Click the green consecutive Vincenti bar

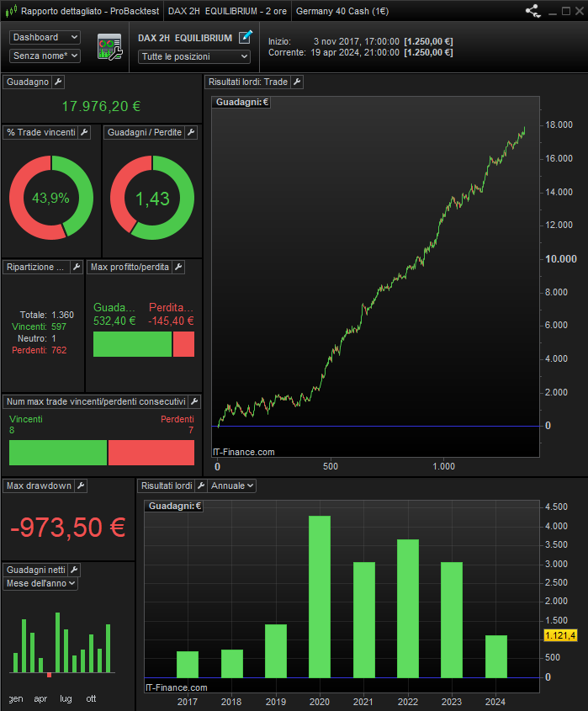coord(58,453)
